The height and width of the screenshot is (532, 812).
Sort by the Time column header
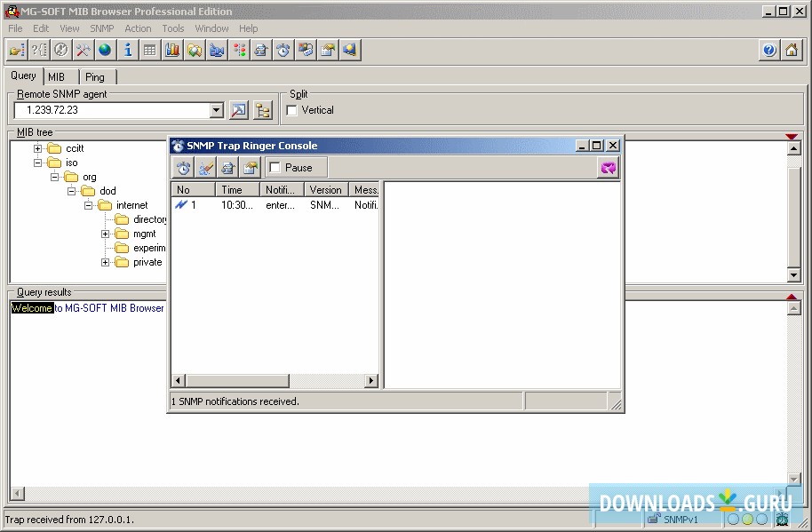click(x=238, y=190)
